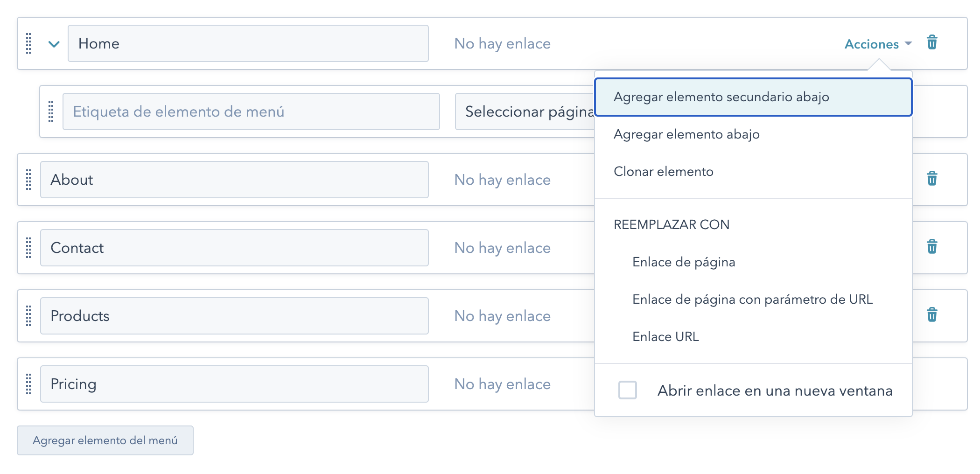The image size is (980, 474).
Task: Click the trash icon for Products
Action: tap(932, 316)
